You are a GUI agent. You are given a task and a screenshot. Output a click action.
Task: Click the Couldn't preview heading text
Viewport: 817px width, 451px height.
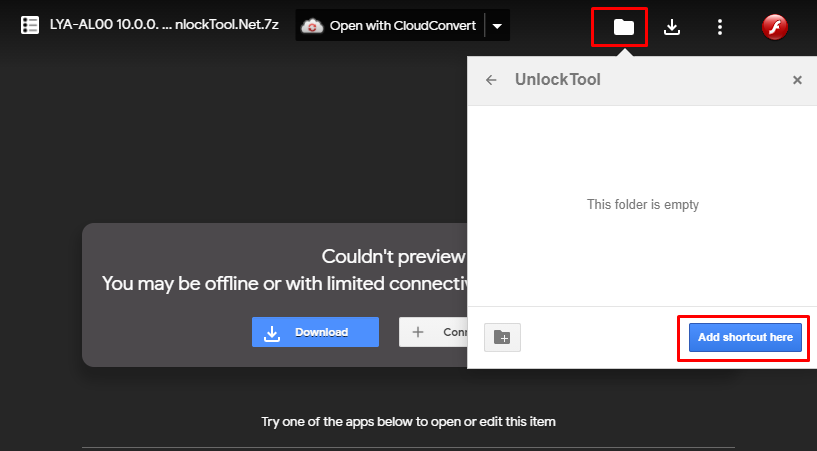[393, 256]
